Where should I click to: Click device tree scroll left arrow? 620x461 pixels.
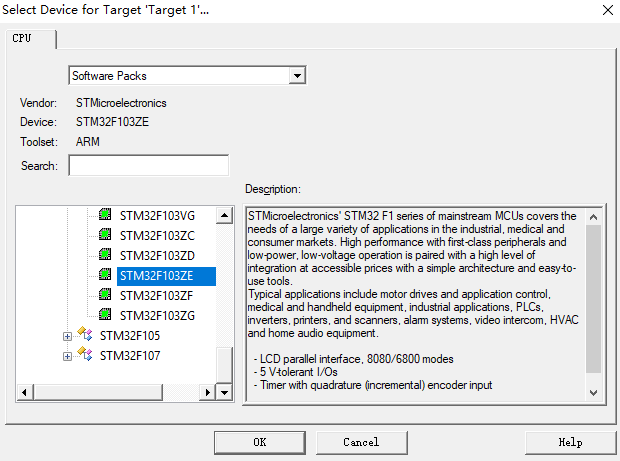pyautogui.click(x=25, y=393)
